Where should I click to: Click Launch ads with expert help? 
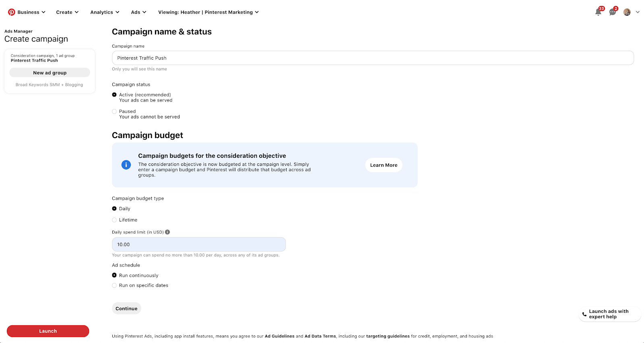tap(610, 314)
